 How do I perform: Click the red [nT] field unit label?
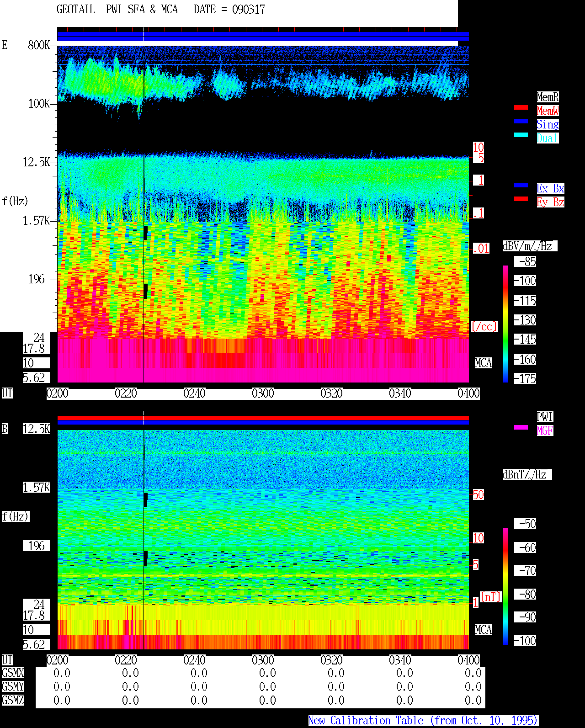pyautogui.click(x=491, y=597)
